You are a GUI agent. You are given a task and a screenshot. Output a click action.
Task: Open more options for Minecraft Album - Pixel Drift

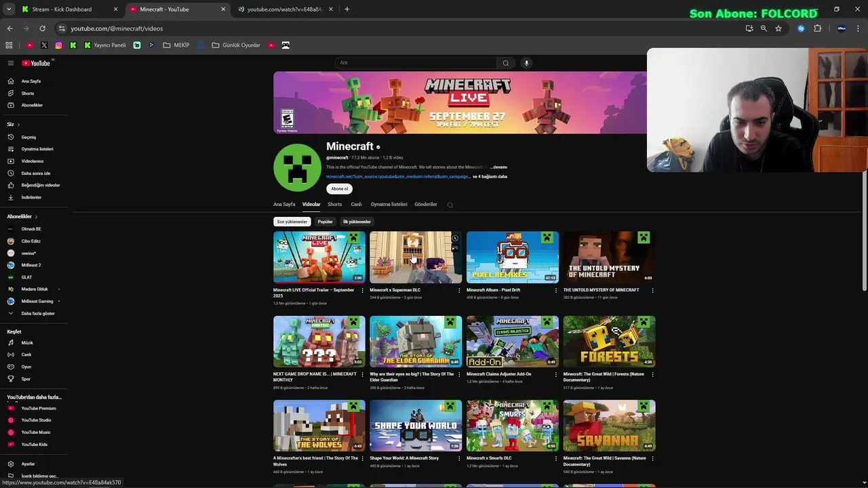pyautogui.click(x=555, y=290)
